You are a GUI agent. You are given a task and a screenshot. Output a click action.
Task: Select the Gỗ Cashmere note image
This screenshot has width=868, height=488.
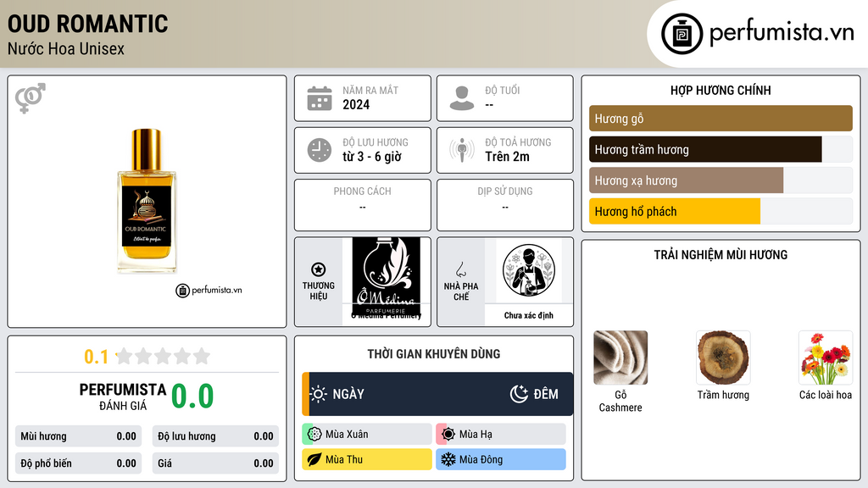click(620, 358)
